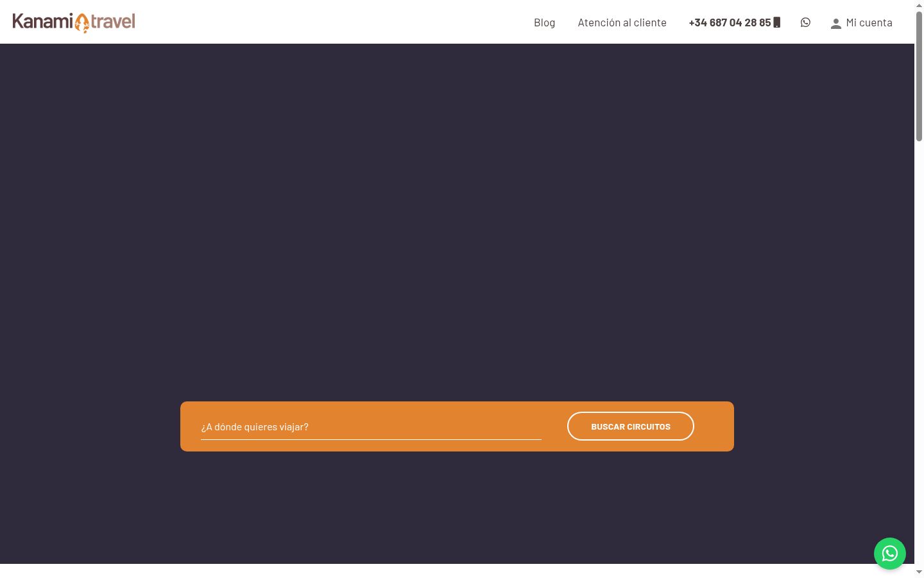Open Atención al cliente page
924x578 pixels.
point(622,22)
